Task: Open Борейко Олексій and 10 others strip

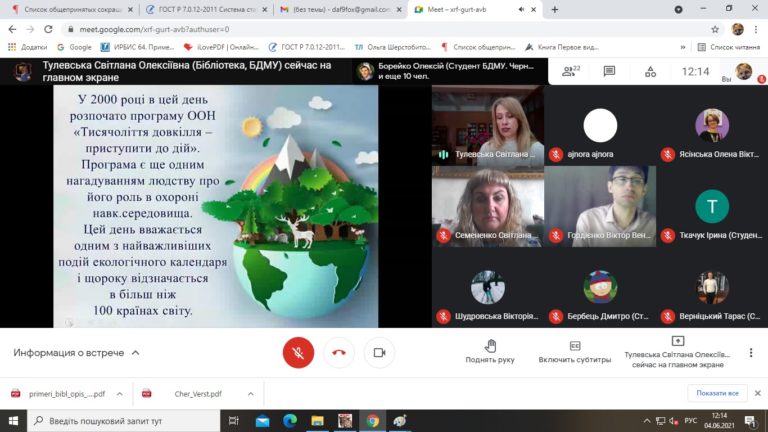Action: point(450,72)
